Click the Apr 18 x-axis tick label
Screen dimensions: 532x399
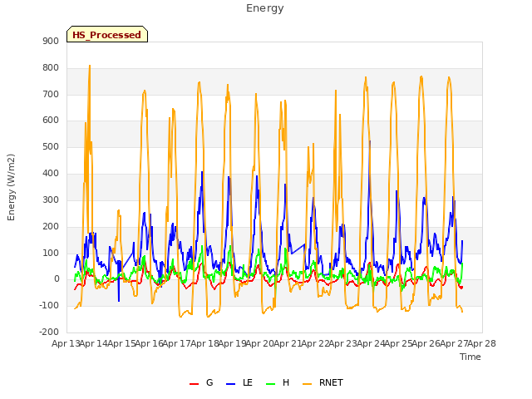tap(204, 343)
